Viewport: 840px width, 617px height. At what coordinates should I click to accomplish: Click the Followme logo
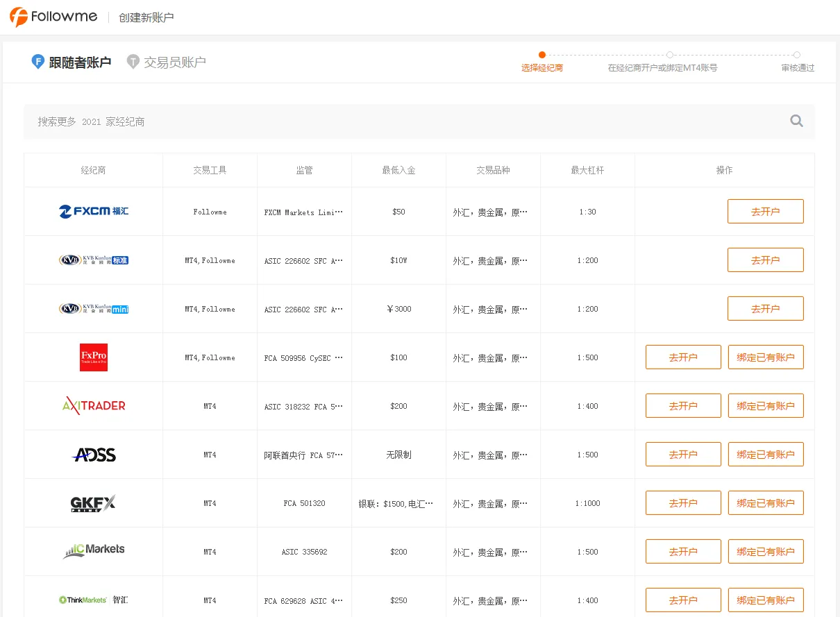click(53, 17)
